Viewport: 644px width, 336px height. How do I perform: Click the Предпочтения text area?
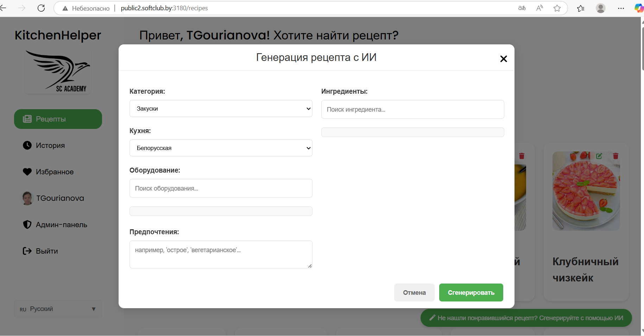point(221,254)
